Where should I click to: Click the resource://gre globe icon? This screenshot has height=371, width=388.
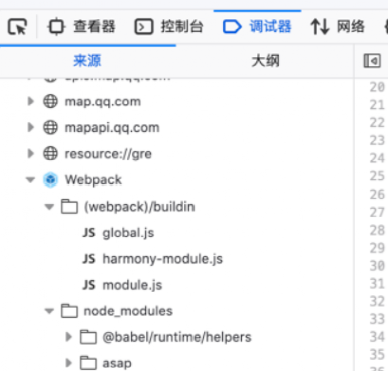[50, 153]
